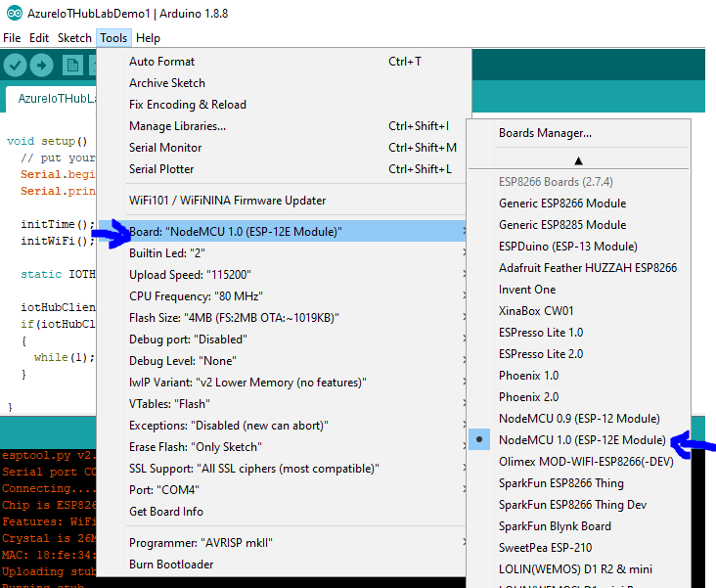
Task: Select XinaBox CW01 board
Action: [x=578, y=311]
